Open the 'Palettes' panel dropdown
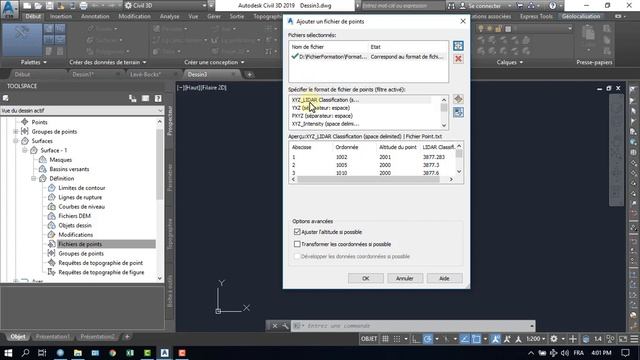Viewport: 640px width, 360px height. pyautogui.click(x=33, y=62)
